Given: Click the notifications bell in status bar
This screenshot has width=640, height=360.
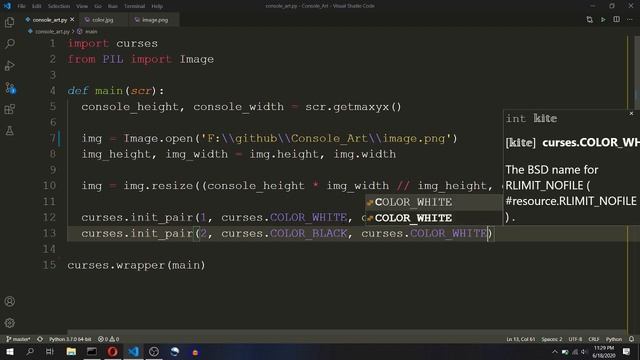Looking at the screenshot, I should click(631, 339).
